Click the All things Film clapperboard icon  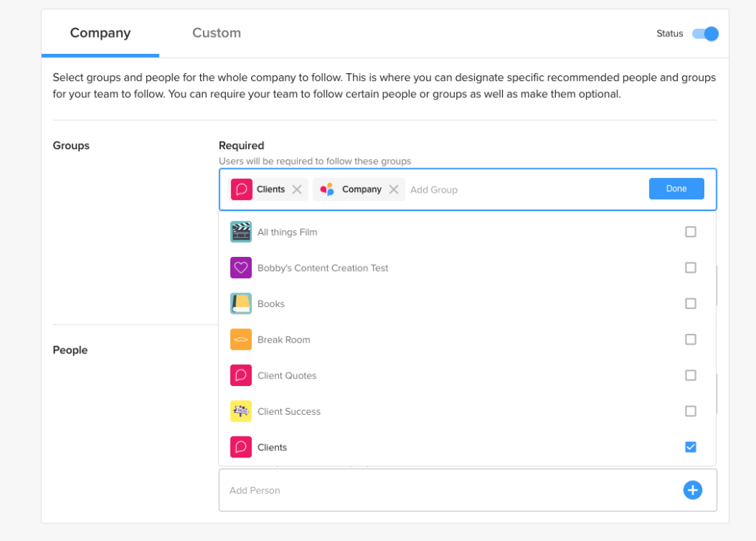coord(241,232)
